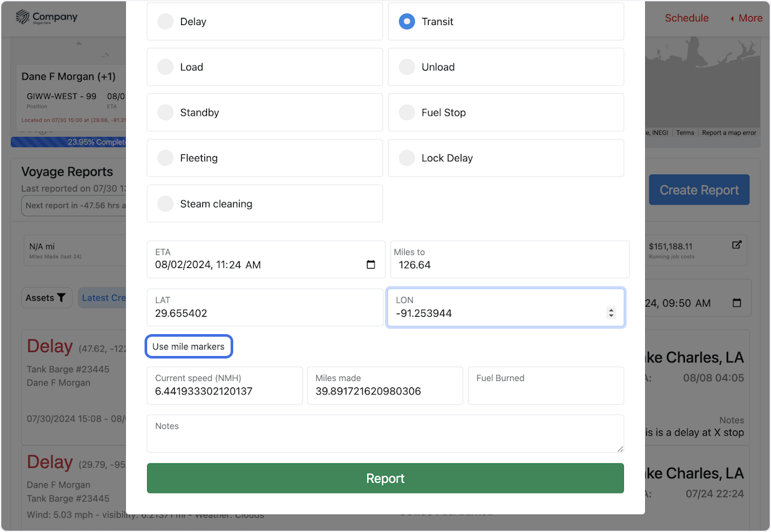Click the Miles to input field
The image size is (771, 532).
pyautogui.click(x=510, y=264)
